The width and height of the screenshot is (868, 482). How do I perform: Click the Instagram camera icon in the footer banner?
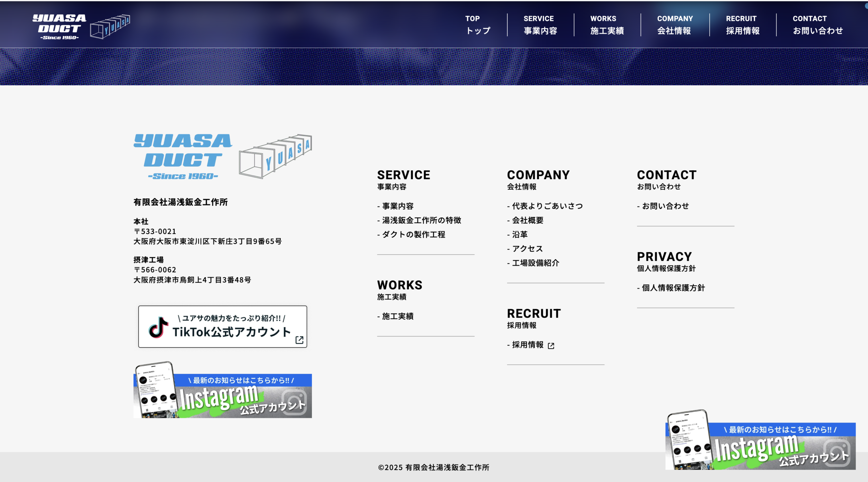click(x=294, y=403)
